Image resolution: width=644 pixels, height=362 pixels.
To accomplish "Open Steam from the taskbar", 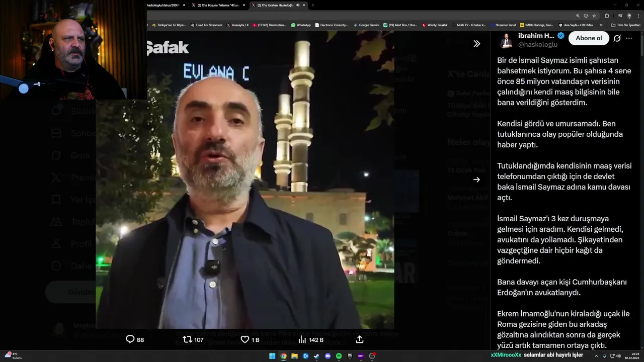I will point(316,356).
